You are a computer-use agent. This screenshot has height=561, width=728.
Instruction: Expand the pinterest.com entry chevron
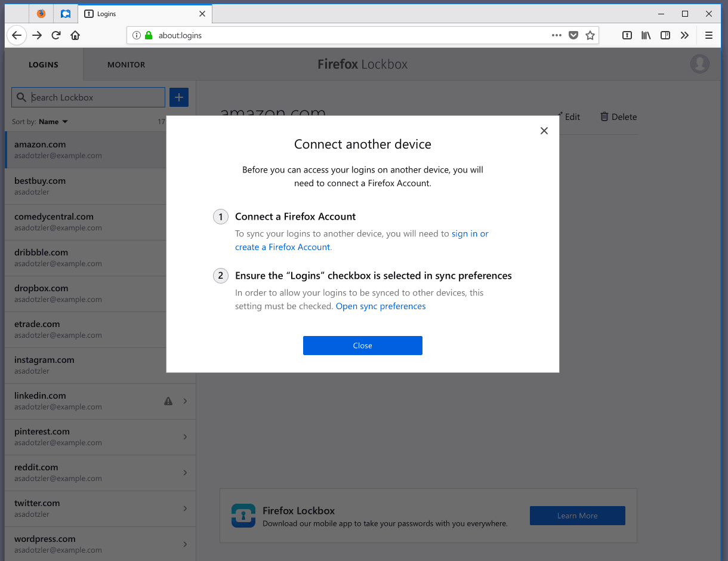(x=185, y=437)
